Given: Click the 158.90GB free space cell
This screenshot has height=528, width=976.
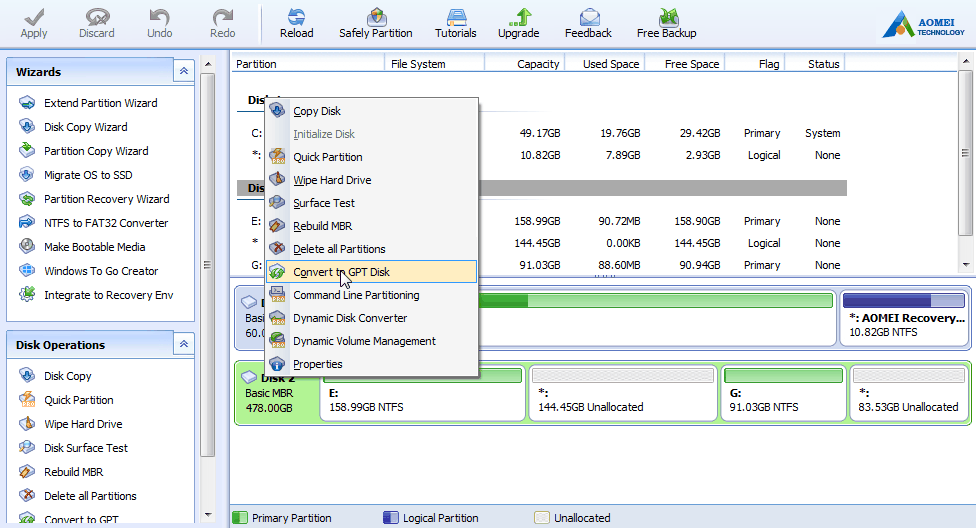Looking at the screenshot, I should coord(697,221).
